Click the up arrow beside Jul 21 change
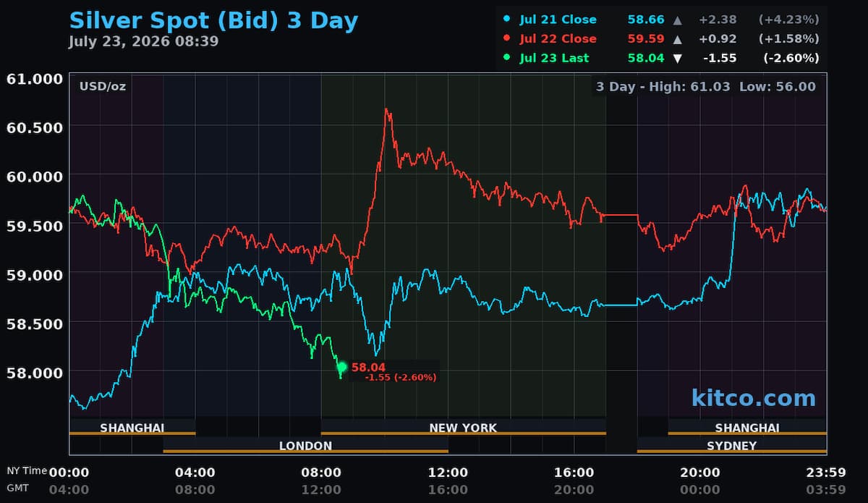Viewport: 868px width, 503px height. point(677,20)
